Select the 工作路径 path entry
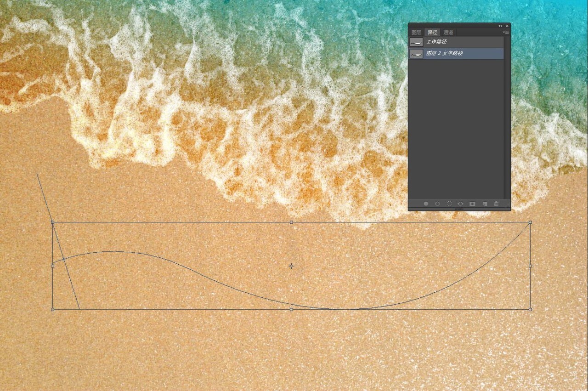 459,42
